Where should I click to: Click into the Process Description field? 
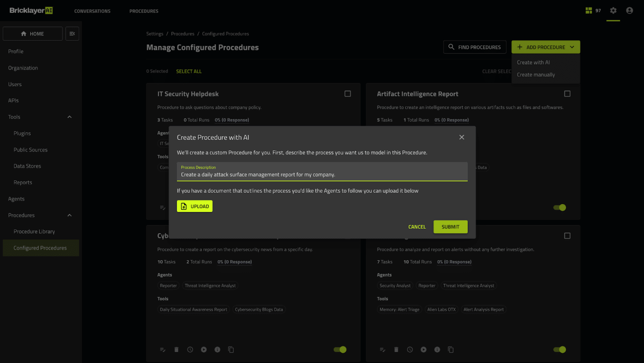click(322, 174)
